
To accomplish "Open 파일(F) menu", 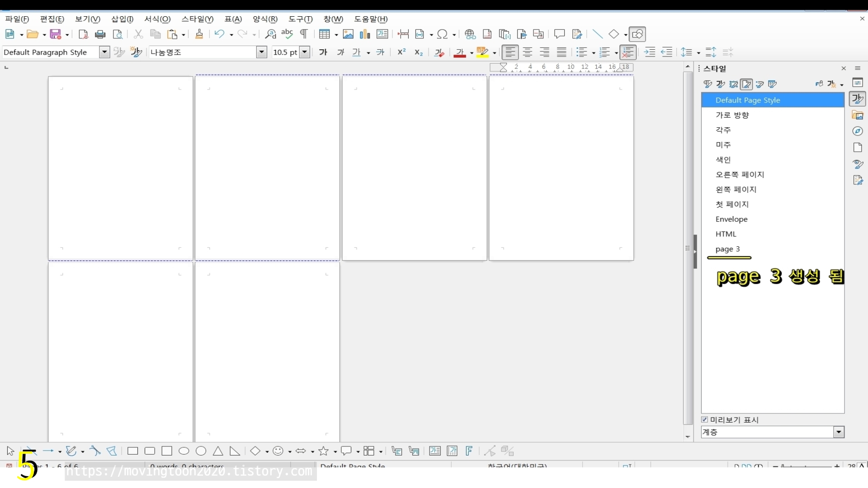I will click(17, 19).
